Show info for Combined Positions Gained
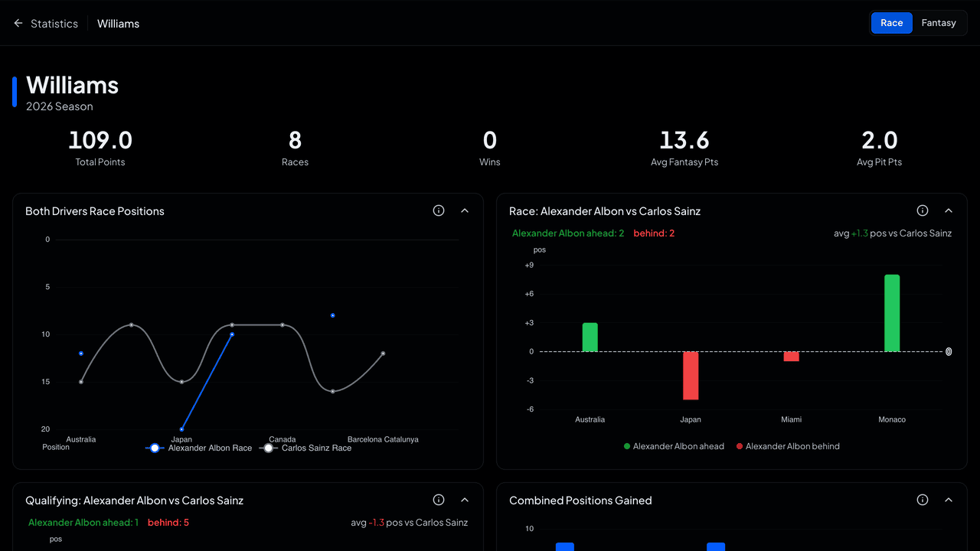Screen dimensions: 980x551 point(923,500)
